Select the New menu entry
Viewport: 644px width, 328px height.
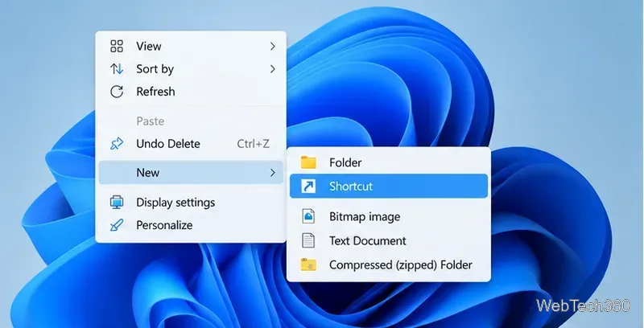click(191, 173)
